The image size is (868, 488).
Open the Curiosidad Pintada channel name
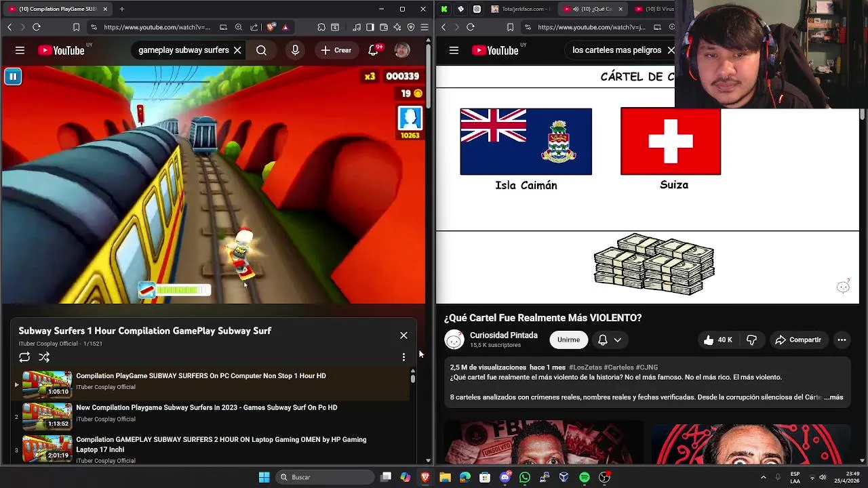click(504, 335)
